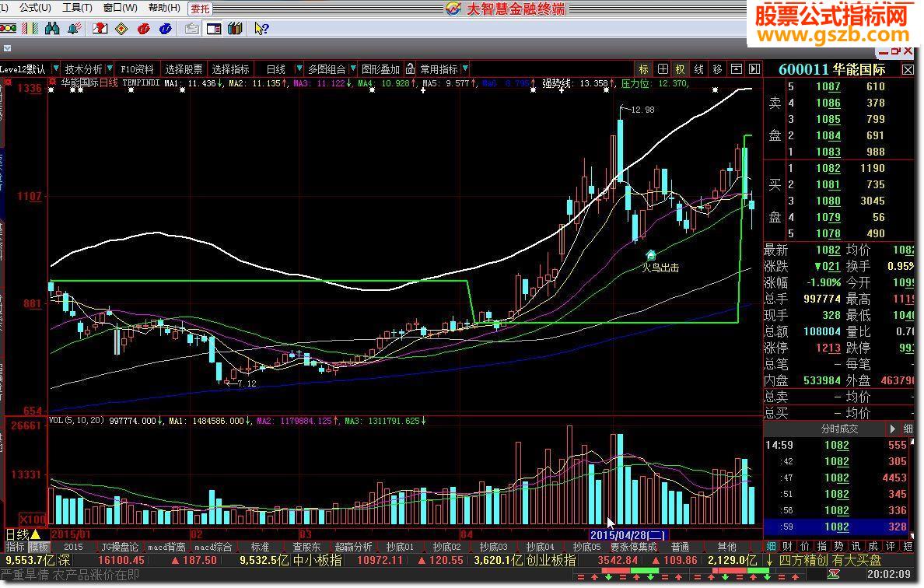Switch to the 超赢分析 tab
Viewport: 924px width, 588px height.
[353, 548]
